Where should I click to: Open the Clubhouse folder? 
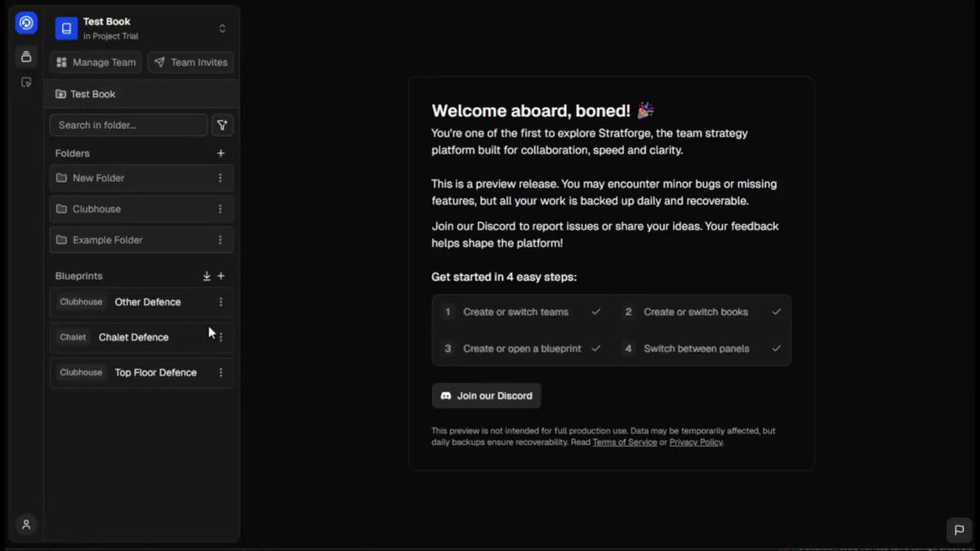pos(141,209)
